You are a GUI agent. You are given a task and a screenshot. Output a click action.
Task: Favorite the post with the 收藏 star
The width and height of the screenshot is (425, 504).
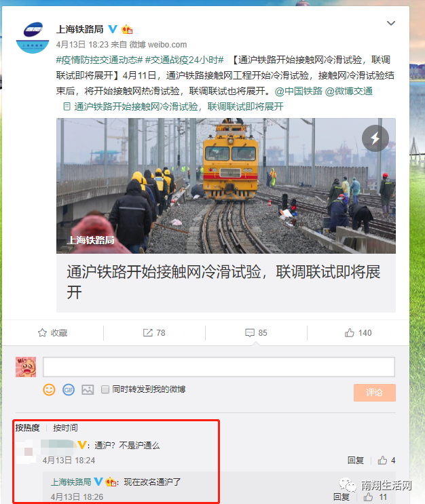52,332
